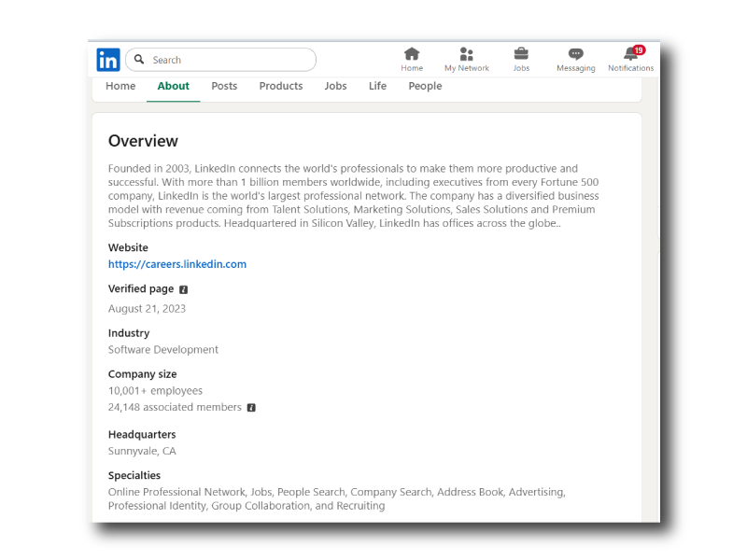Click info icon next to Verified page
The width and height of the screenshot is (747, 560).
point(183,289)
